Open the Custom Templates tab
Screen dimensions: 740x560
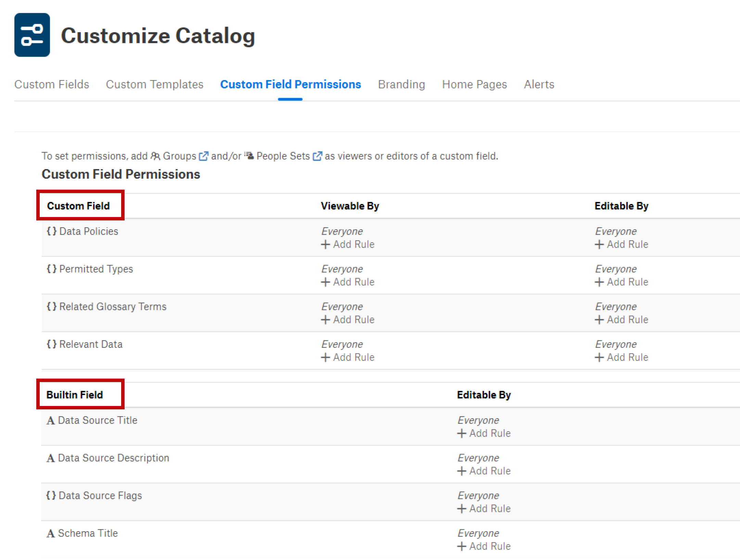point(155,84)
